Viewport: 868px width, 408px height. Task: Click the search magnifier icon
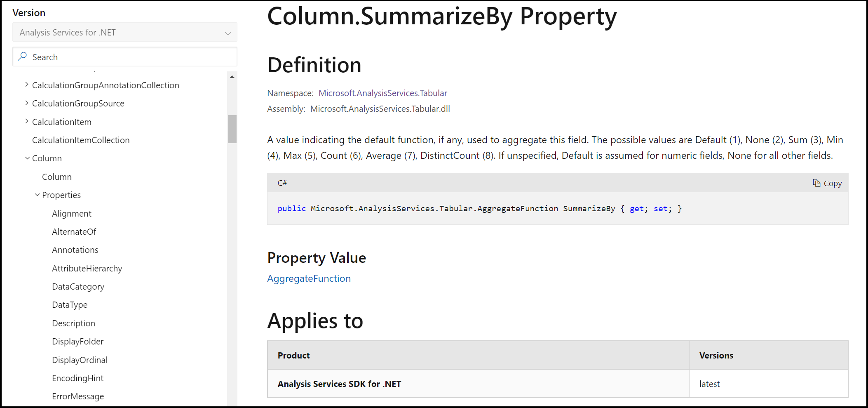pos(23,57)
